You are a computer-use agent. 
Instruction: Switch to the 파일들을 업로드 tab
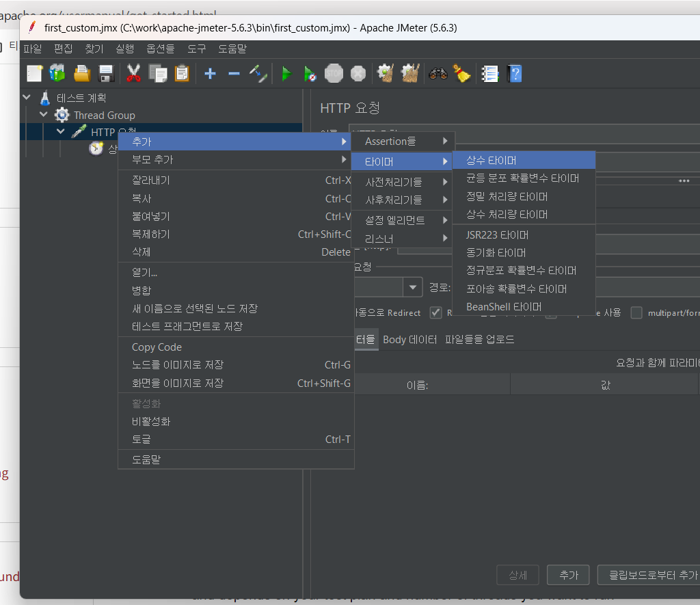tap(479, 339)
